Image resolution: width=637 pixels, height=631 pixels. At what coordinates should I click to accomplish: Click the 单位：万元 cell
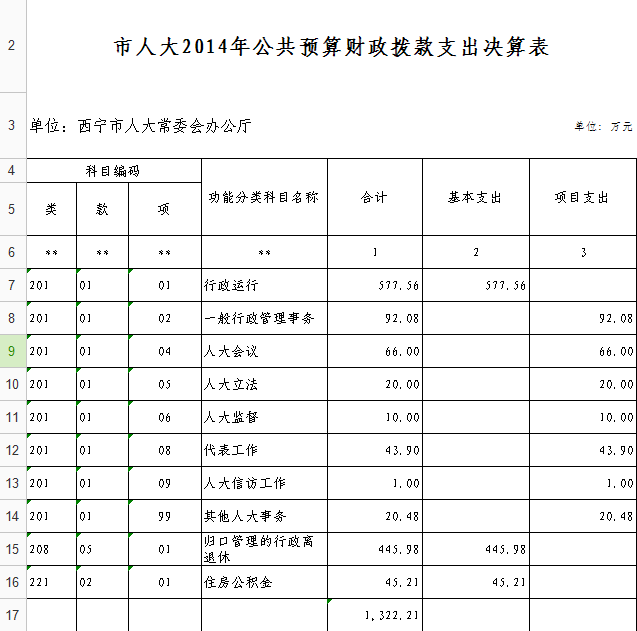tap(603, 127)
